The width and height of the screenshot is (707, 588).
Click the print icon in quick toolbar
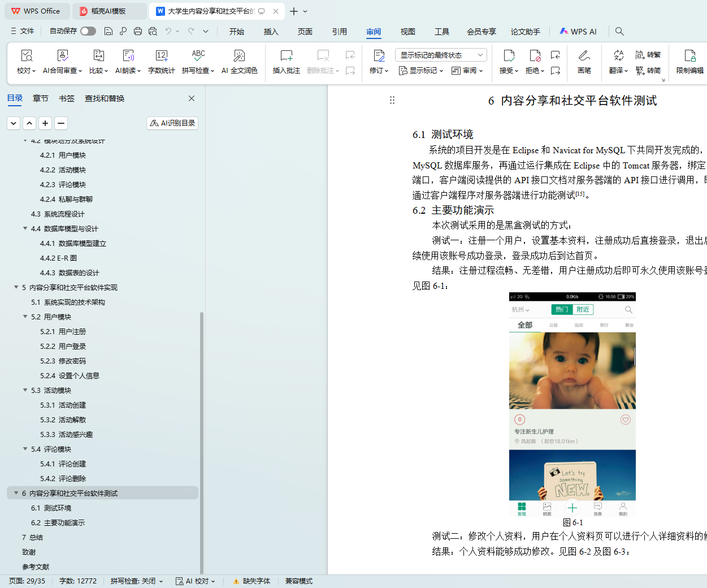pyautogui.click(x=138, y=31)
